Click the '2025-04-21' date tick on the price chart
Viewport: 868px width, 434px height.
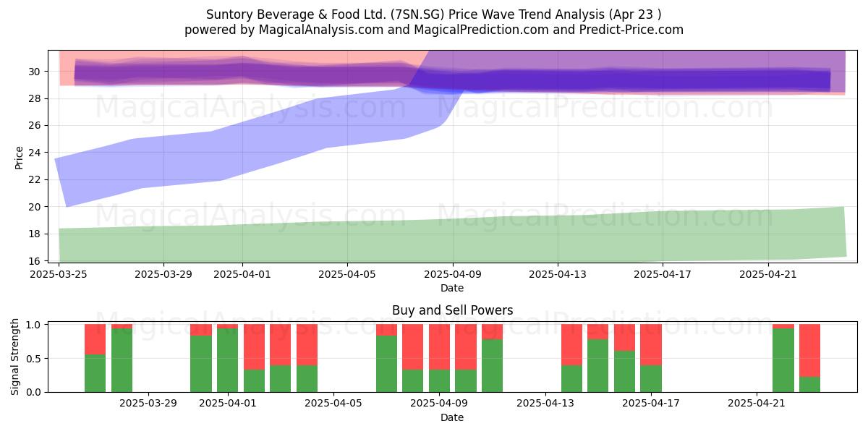(x=767, y=274)
